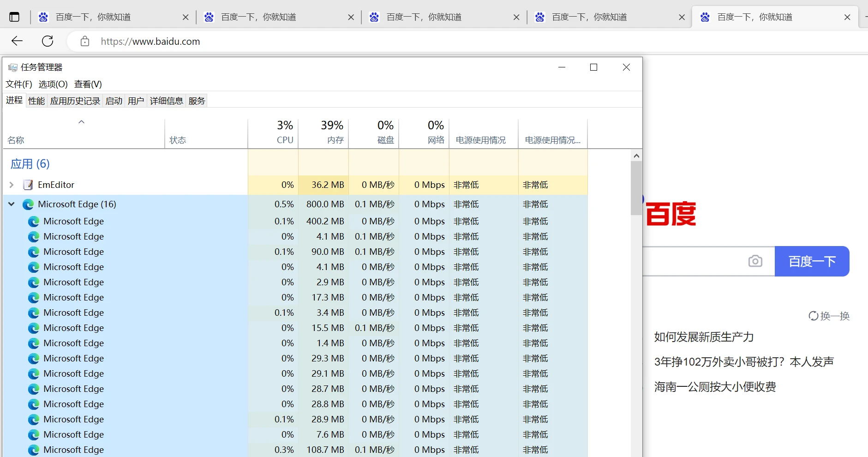
Task: Click the Baidu 百度 logo
Action: [670, 214]
